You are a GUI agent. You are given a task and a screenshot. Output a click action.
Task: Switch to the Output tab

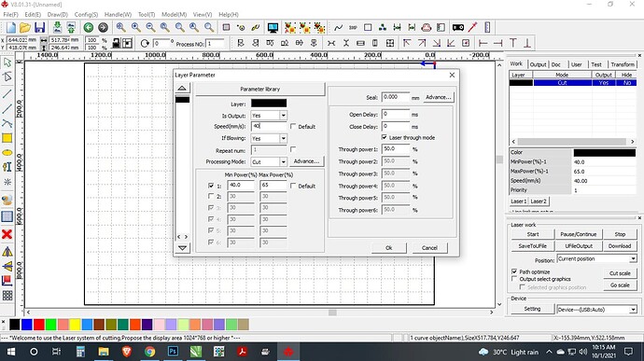pyautogui.click(x=538, y=64)
